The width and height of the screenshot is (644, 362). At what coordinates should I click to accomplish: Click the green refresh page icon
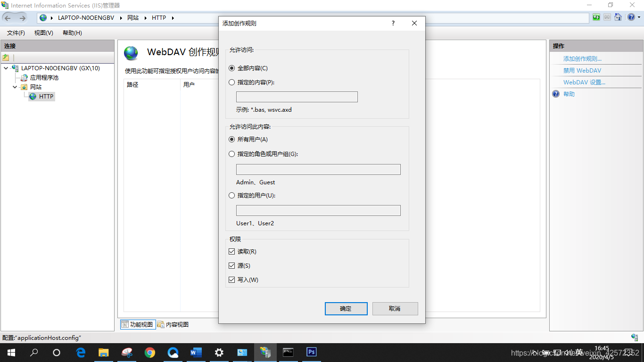[x=596, y=17]
